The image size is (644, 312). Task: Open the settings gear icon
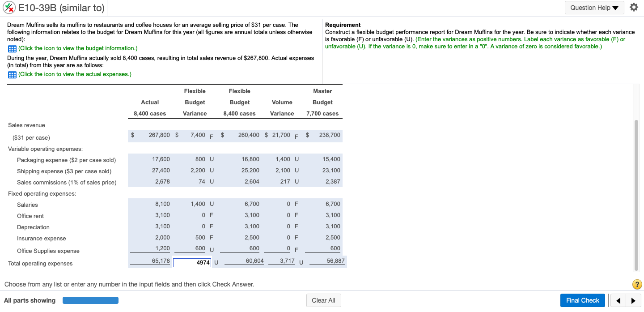click(x=633, y=8)
